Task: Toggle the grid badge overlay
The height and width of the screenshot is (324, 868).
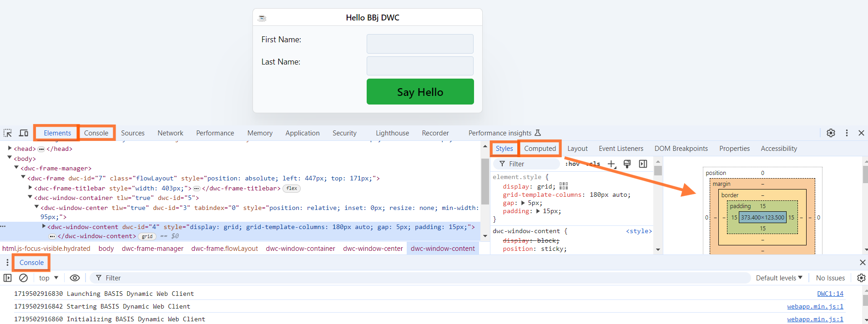Action: pos(147,236)
